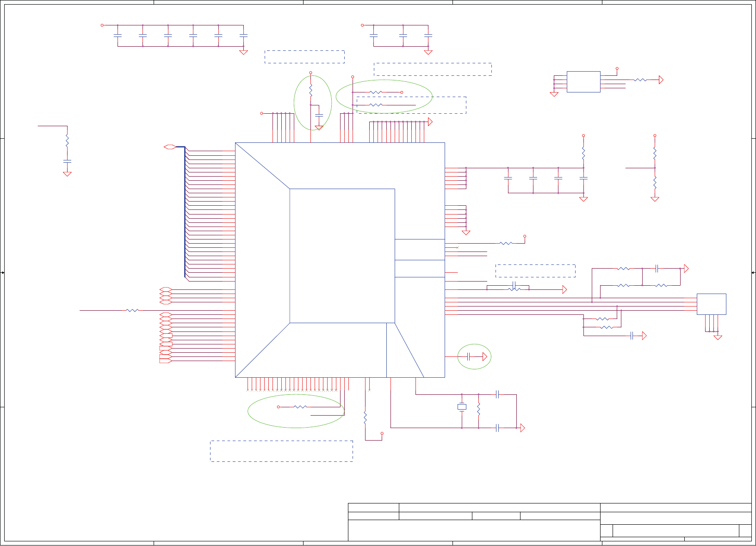Select the small IC block beside the arrow-terminated resistor
Viewport: 756px width, 546px height.
pyautogui.click(x=583, y=82)
